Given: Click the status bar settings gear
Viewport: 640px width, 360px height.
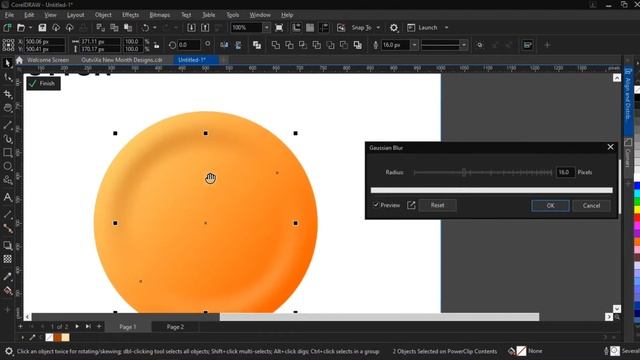Looking at the screenshot, I should 8,351.
